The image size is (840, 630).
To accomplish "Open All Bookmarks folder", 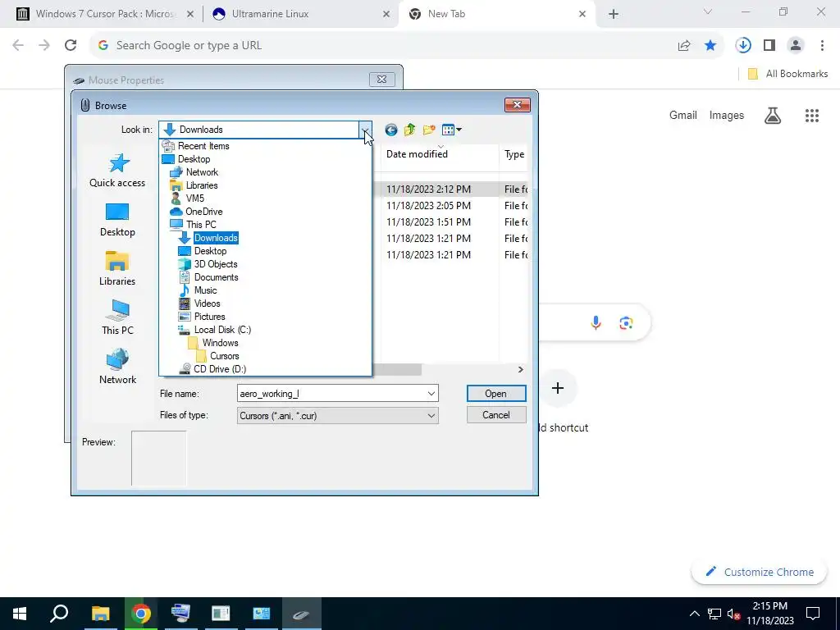I will (787, 74).
